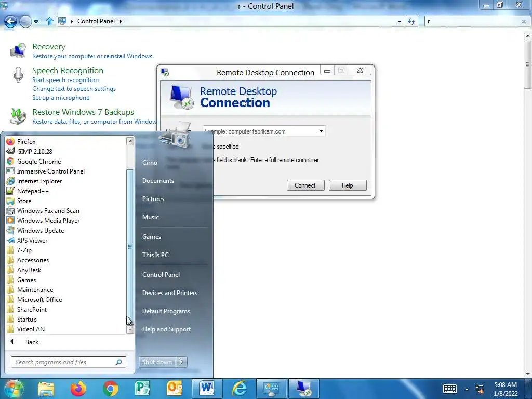The height and width of the screenshot is (399, 532).
Task: Open Pictures from Start menu
Action: tap(153, 199)
